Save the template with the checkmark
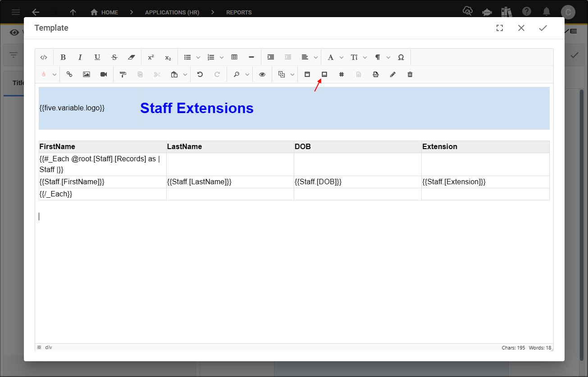 point(542,27)
